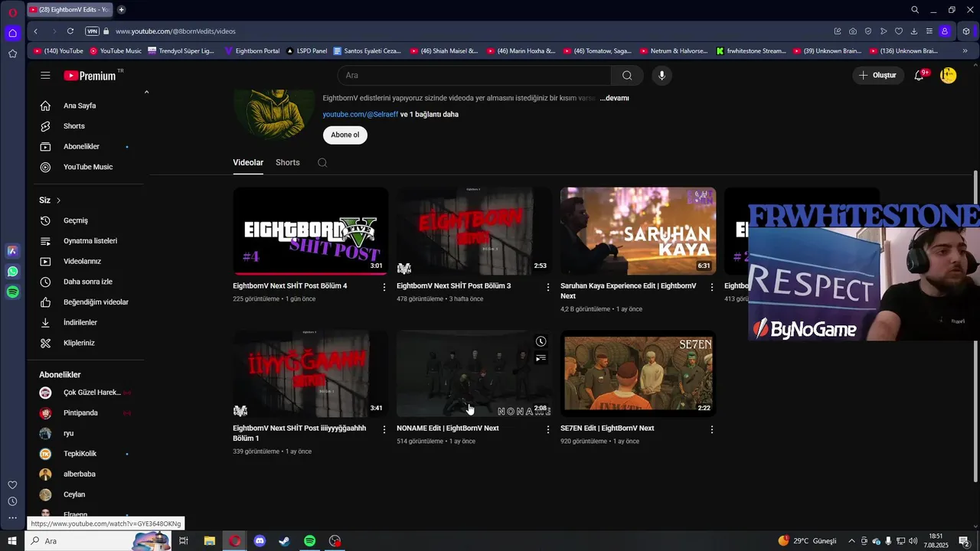Viewport: 980px width, 551px height.
Task: Click the page vertical scrollbar
Action: click(975, 325)
